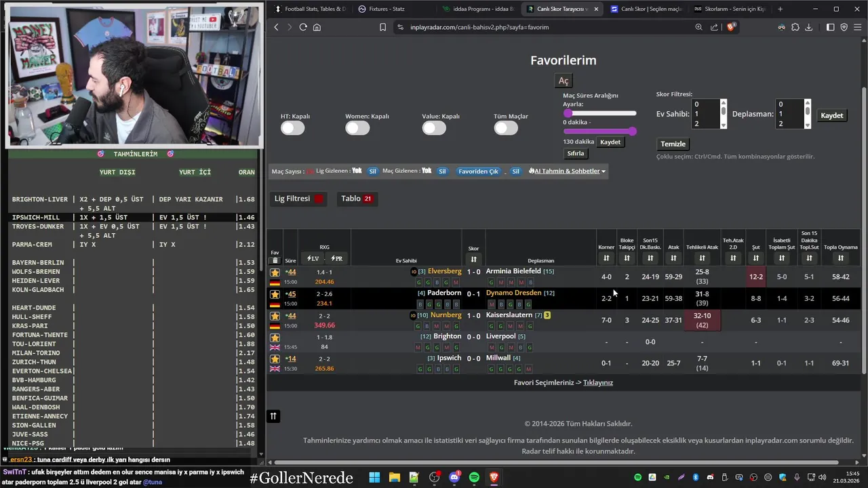This screenshot has height=488, width=868.
Task: Go back in browser
Action: pyautogui.click(x=276, y=27)
